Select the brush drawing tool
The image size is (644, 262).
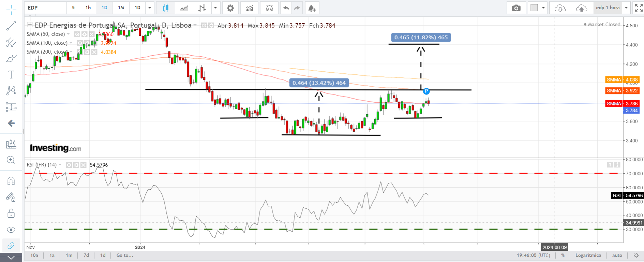coord(11,58)
